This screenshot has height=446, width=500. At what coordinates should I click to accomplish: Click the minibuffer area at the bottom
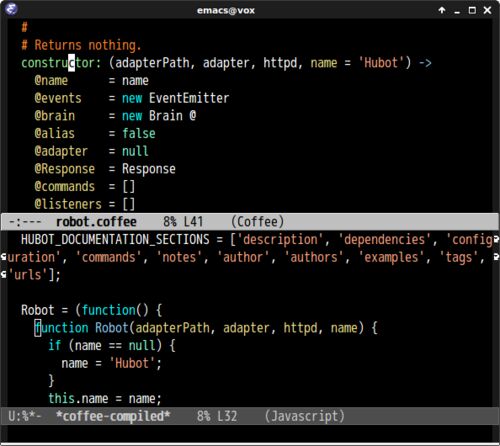coord(250,434)
